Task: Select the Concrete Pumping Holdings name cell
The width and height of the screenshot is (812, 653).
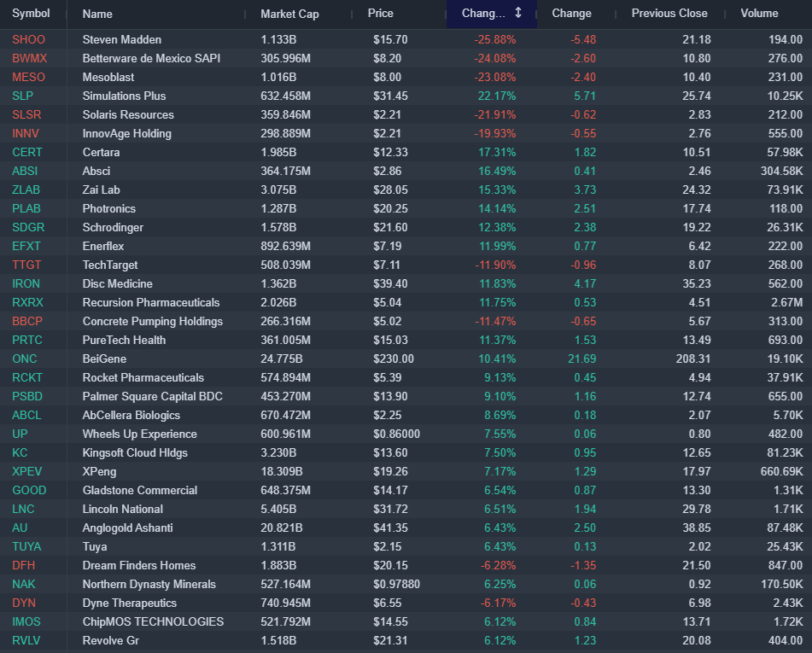Action: 152,321
